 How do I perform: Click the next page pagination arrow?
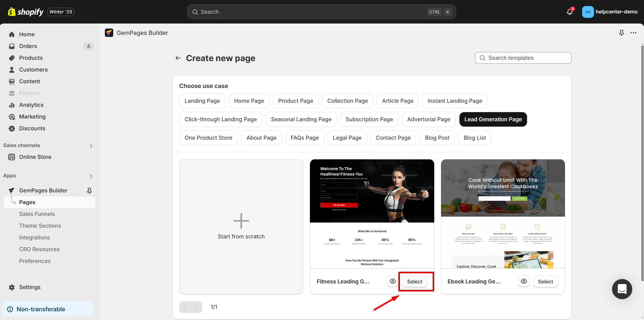pyautogui.click(x=197, y=307)
